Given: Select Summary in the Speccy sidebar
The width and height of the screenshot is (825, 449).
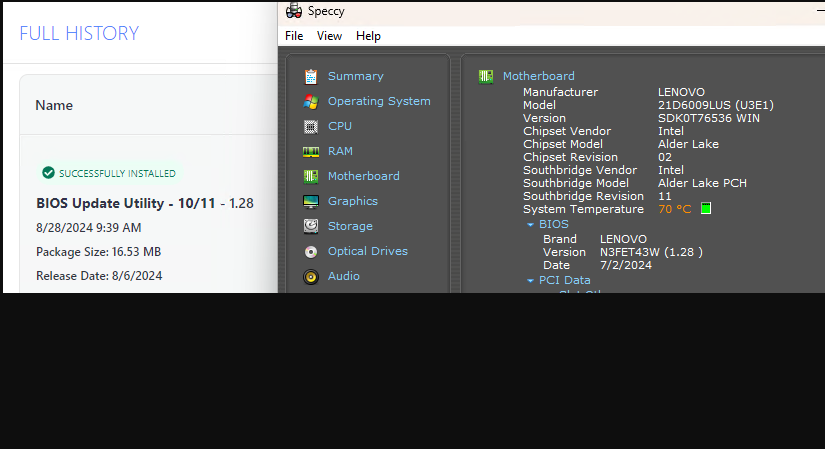Looking at the screenshot, I should pos(356,76).
